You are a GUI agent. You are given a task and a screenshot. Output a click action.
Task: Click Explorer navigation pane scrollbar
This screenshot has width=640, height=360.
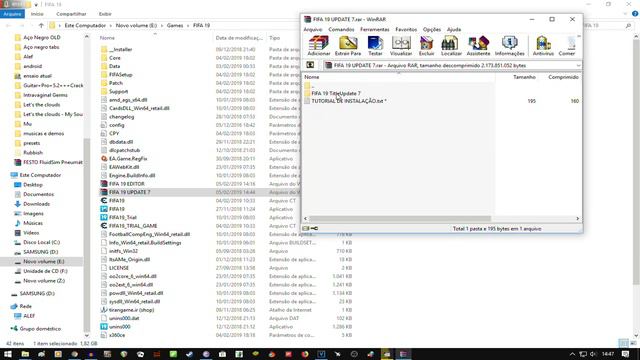[x=86, y=237]
